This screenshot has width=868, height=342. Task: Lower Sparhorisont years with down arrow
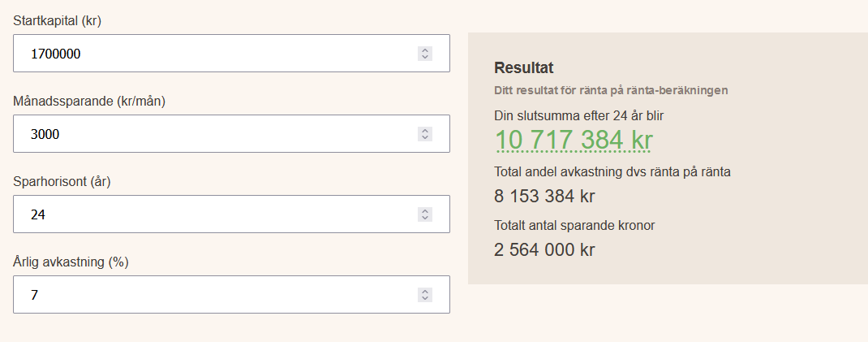[424, 218]
